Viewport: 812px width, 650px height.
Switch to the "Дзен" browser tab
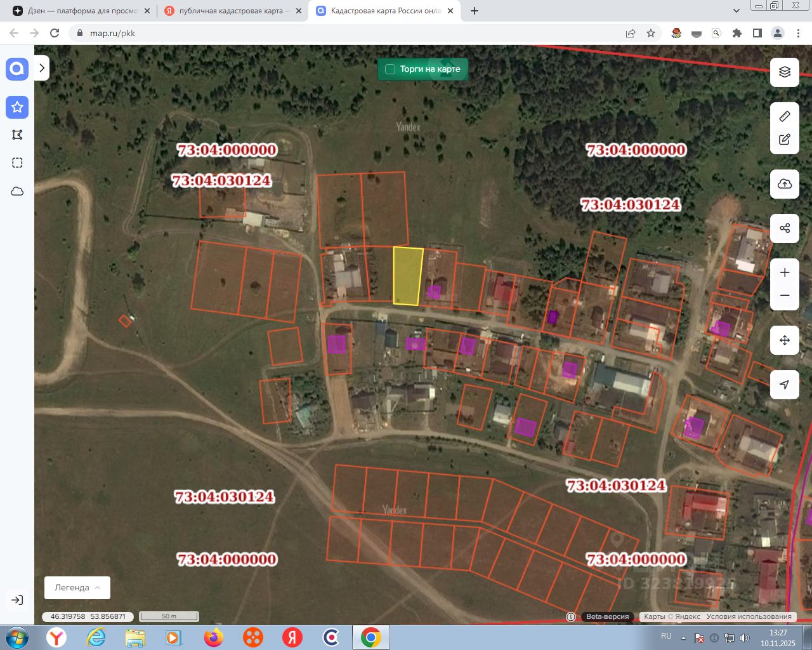point(83,11)
